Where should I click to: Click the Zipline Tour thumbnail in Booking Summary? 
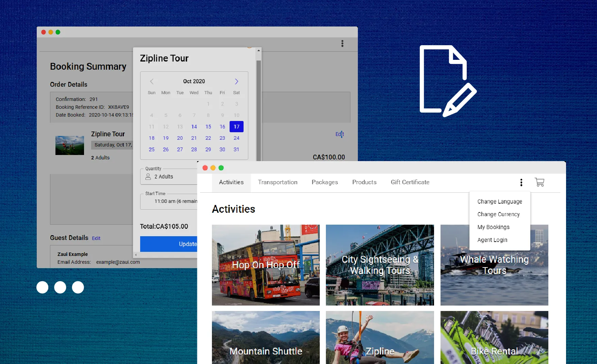click(x=70, y=145)
